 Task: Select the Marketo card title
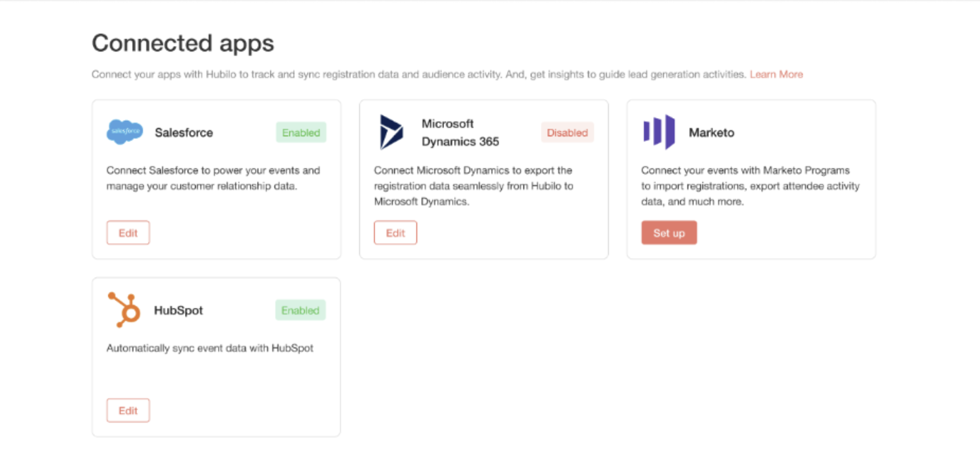[712, 132]
